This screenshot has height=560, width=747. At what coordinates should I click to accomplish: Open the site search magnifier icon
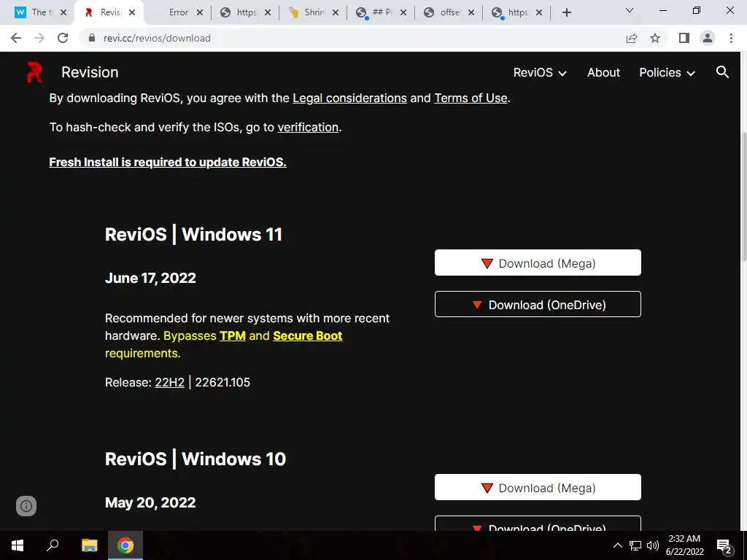tap(722, 72)
